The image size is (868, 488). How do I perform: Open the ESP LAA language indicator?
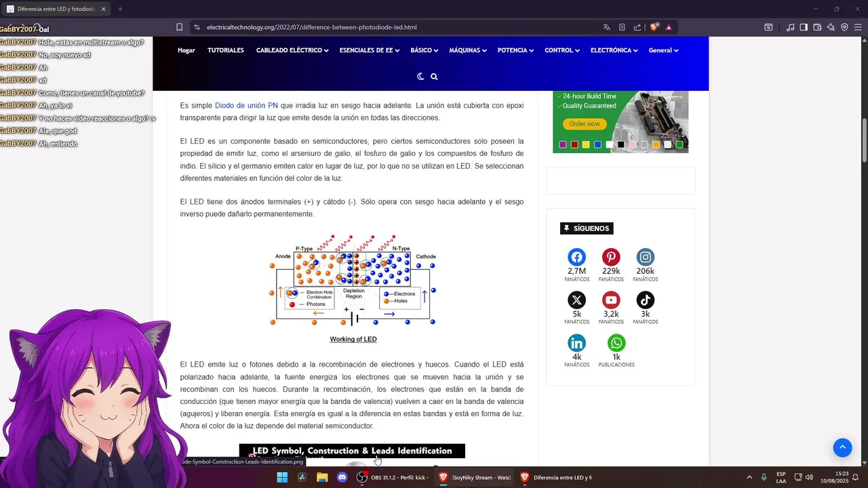click(x=781, y=477)
